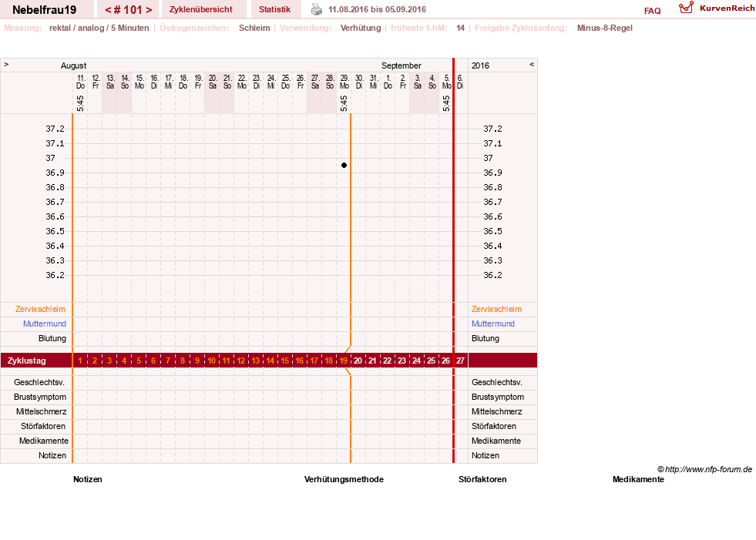
Task: Click the left Notizen row label
Action: pos(52,455)
